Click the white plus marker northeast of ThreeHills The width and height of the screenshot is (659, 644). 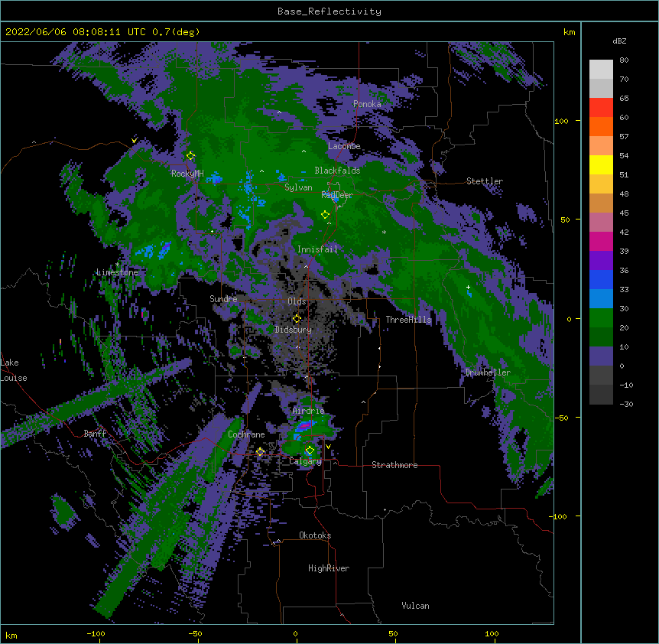(x=468, y=287)
